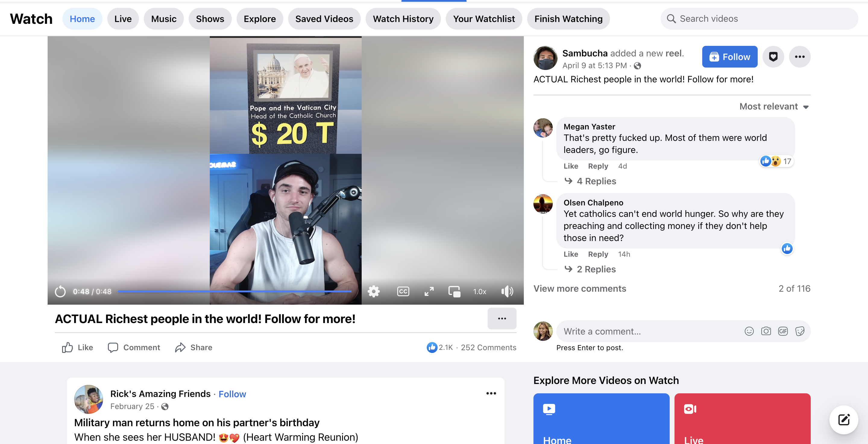Attach photo via camera icon
This screenshot has width=868, height=444.
pos(766,331)
